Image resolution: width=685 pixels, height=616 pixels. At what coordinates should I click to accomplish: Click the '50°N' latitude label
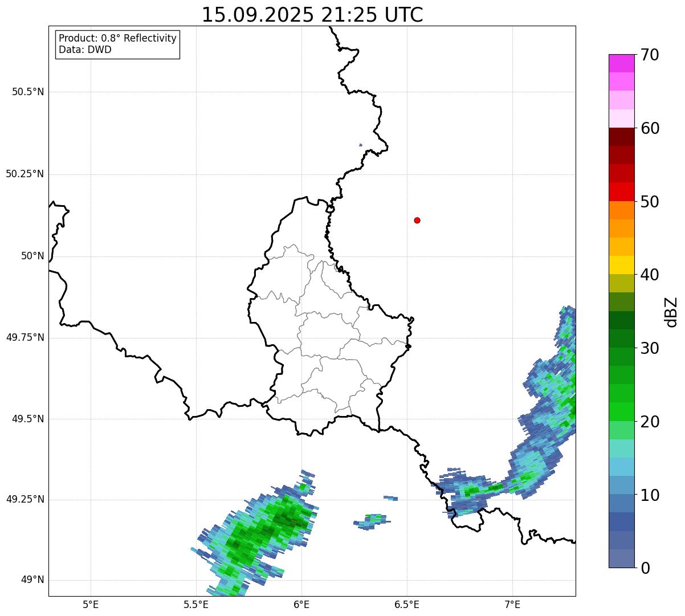pyautogui.click(x=32, y=256)
